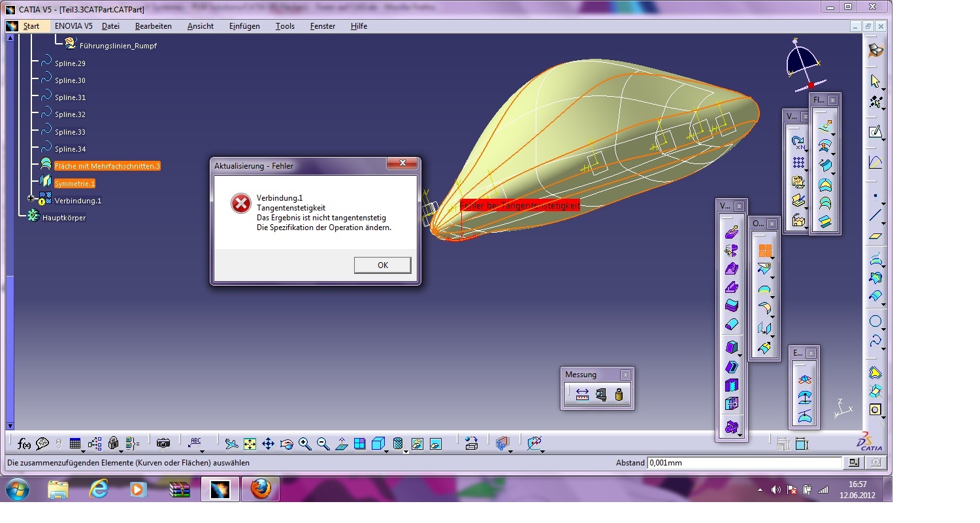Click the Shading mode cylinder icon
This screenshot has width=980, height=523.
click(x=399, y=444)
